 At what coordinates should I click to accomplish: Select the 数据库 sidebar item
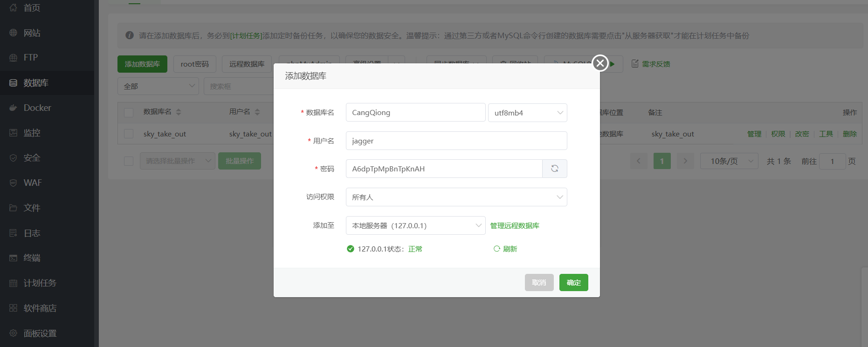pyautogui.click(x=47, y=83)
